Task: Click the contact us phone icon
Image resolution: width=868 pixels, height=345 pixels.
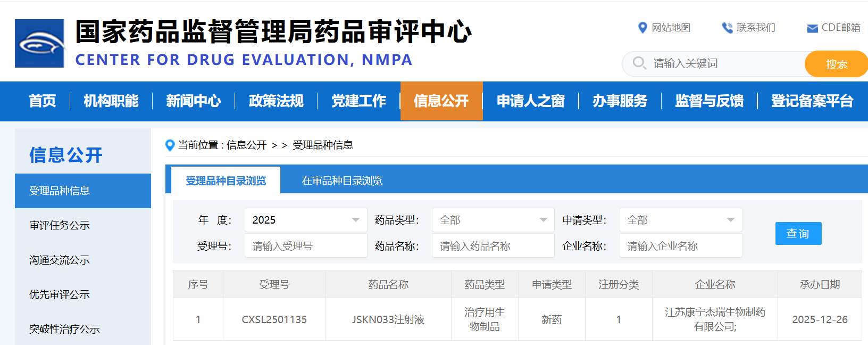Action: point(727,28)
